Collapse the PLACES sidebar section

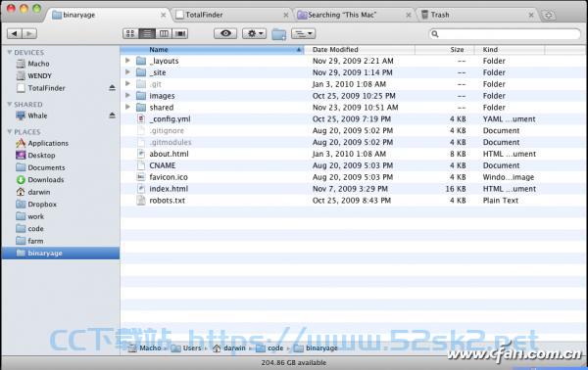tap(10, 132)
